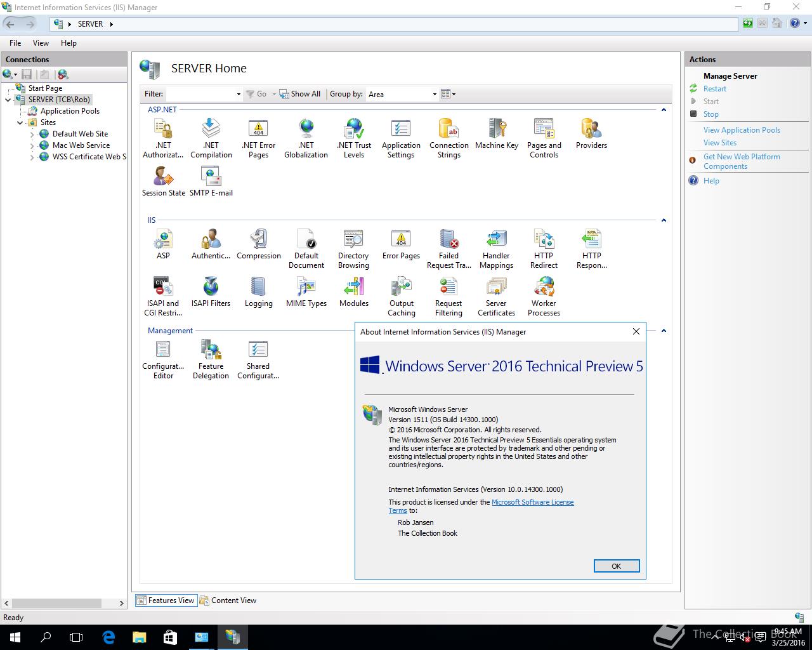Open .NET Compilation feature

coord(211,138)
